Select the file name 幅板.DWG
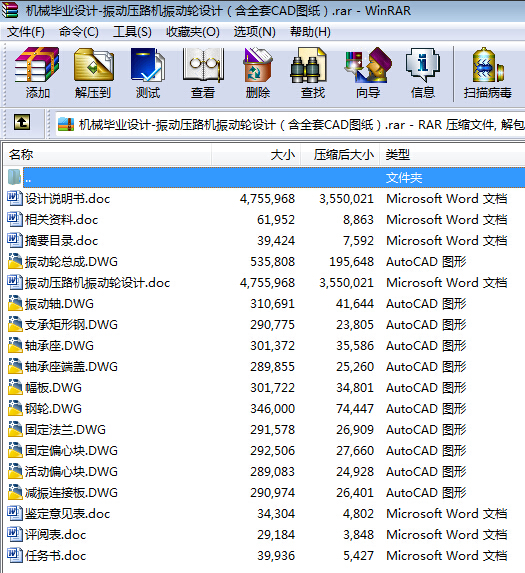 pyautogui.click(x=53, y=388)
